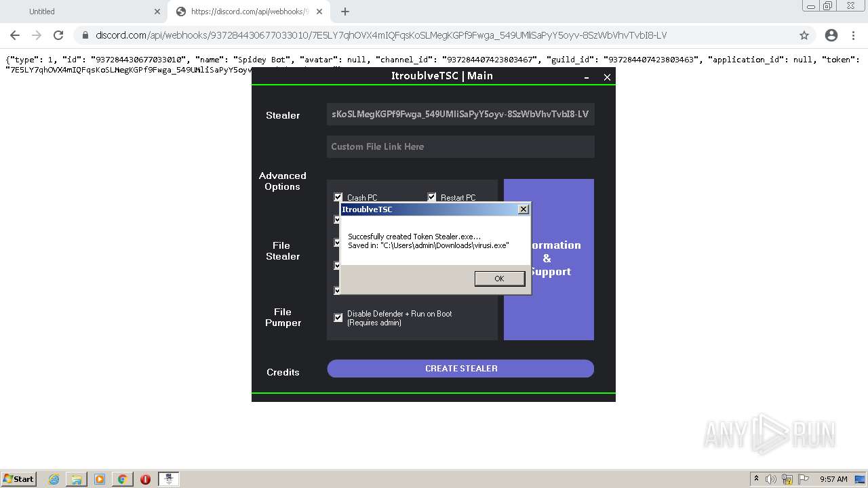Image resolution: width=868 pixels, height=488 pixels.
Task: Go back in Chrome
Action: (x=15, y=35)
